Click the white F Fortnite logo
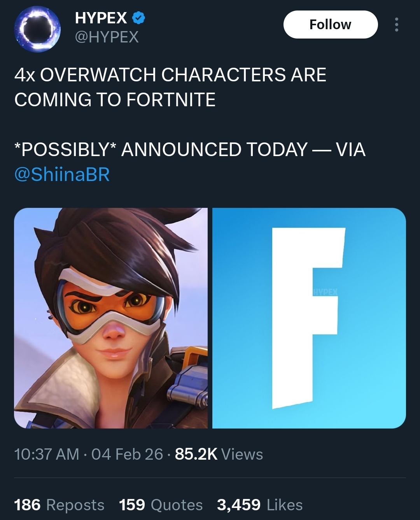 point(307,318)
